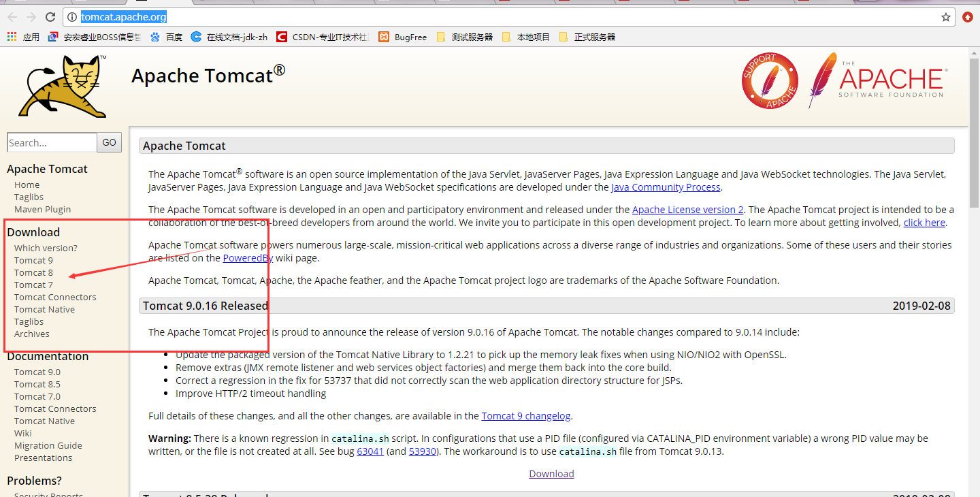The image size is (980, 497).
Task: Open Tomcat Connectors under Download
Action: 55,297
